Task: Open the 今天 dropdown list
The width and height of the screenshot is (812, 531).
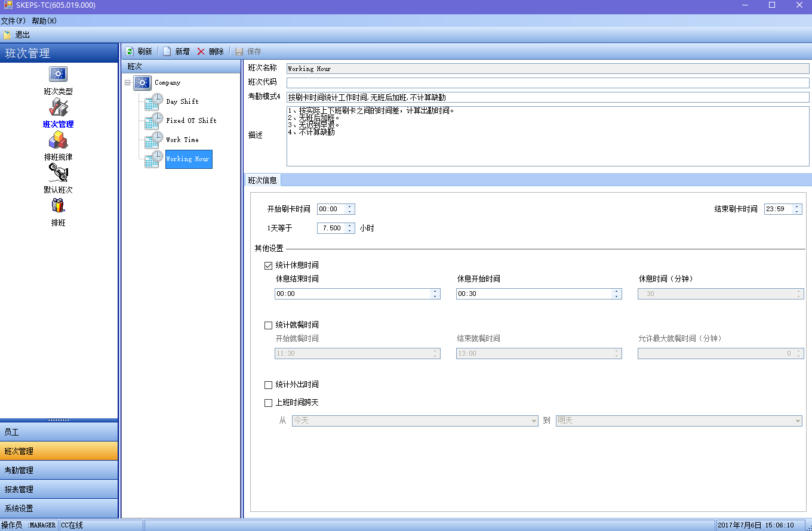Action: pyautogui.click(x=534, y=421)
